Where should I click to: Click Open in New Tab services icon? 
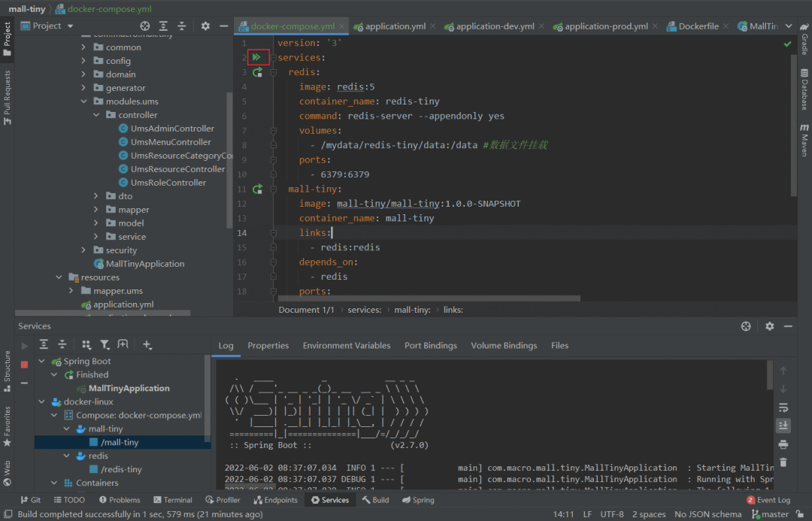[x=123, y=344]
